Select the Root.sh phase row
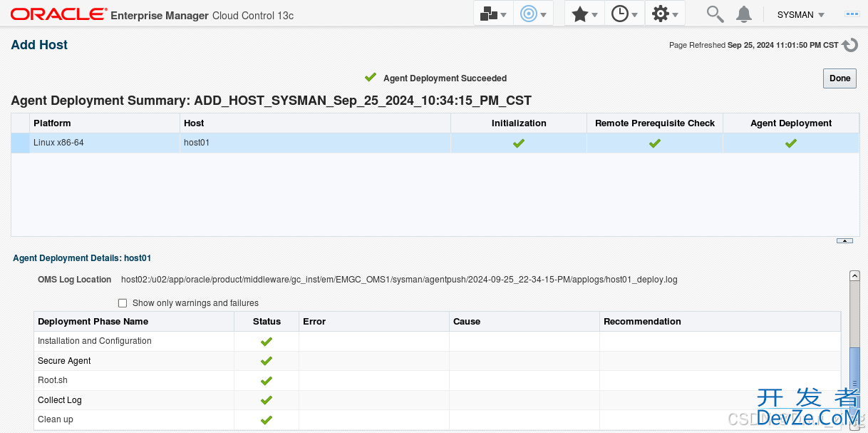The width and height of the screenshot is (868, 433). click(438, 380)
